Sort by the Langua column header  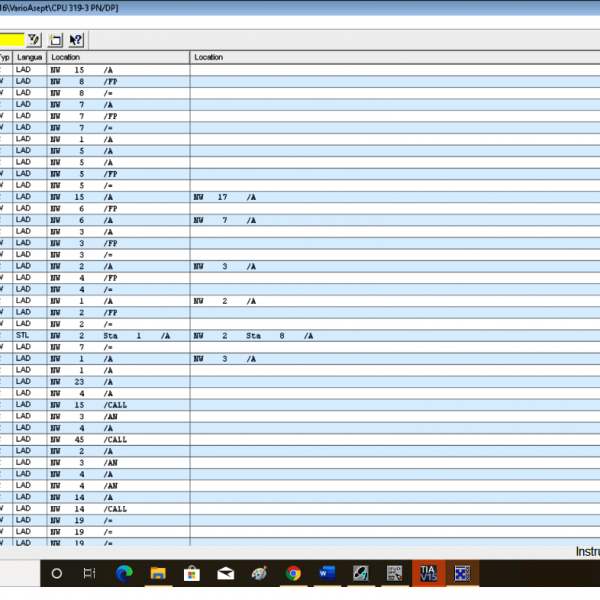30,57
